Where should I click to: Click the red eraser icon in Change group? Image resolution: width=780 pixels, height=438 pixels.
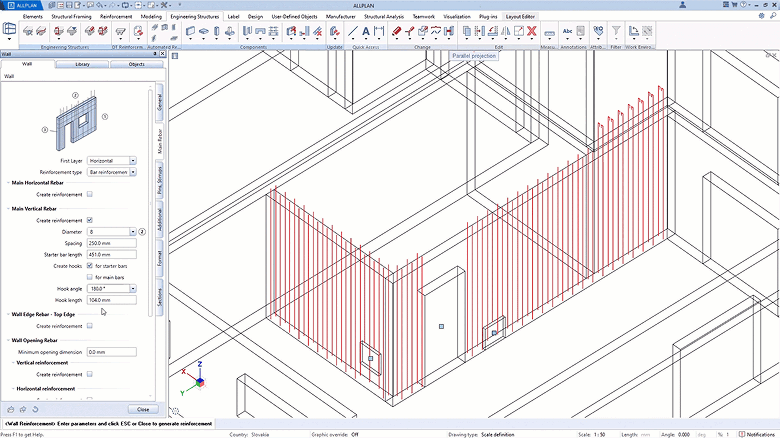click(x=396, y=32)
